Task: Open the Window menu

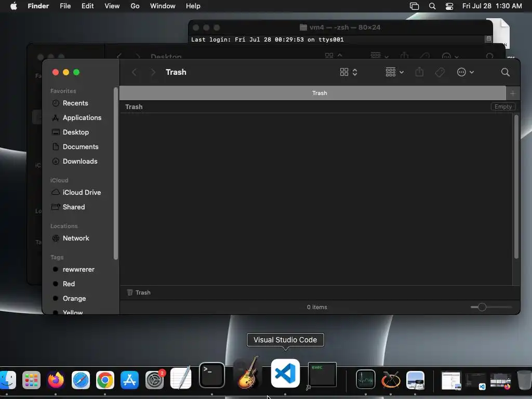Action: coord(163,6)
